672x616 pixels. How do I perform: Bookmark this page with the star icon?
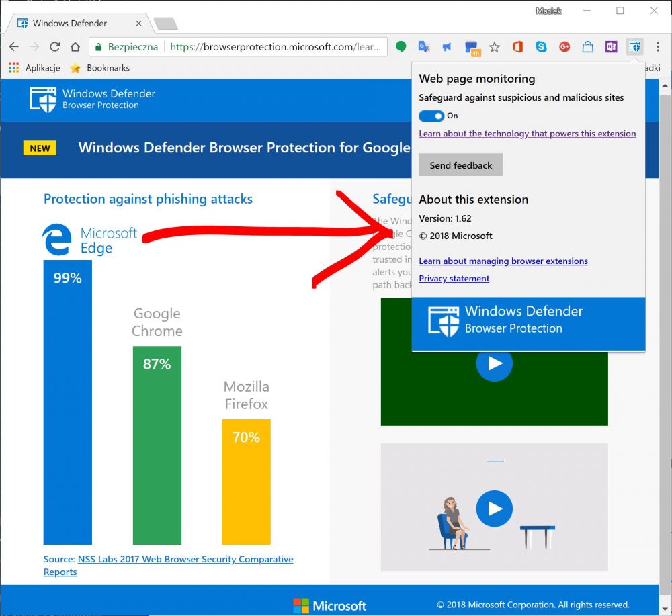[494, 47]
